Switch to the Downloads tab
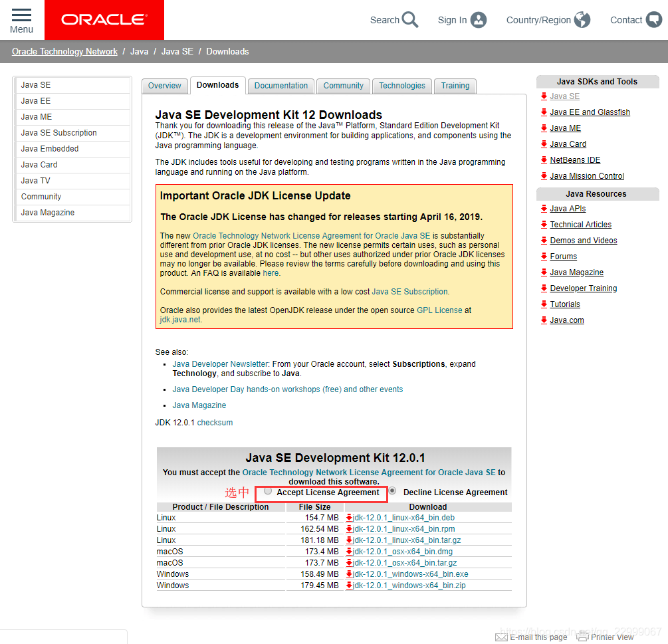 218,85
